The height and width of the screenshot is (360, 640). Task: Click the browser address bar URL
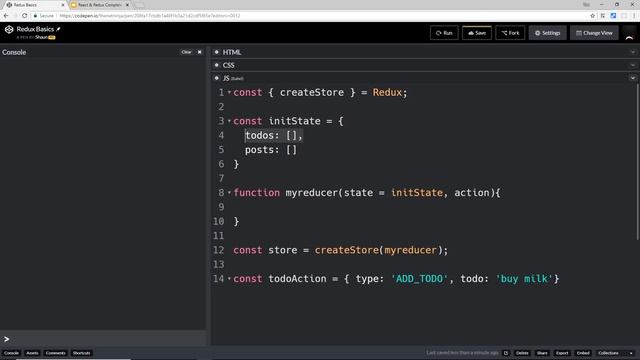(150, 16)
